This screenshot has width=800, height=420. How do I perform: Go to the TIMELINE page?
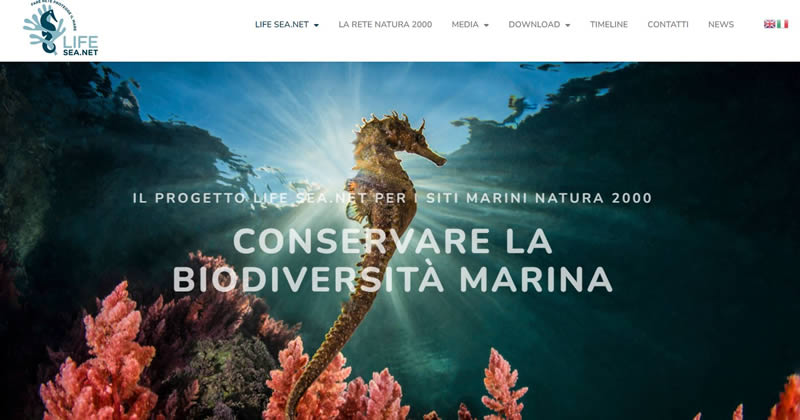pos(609,24)
